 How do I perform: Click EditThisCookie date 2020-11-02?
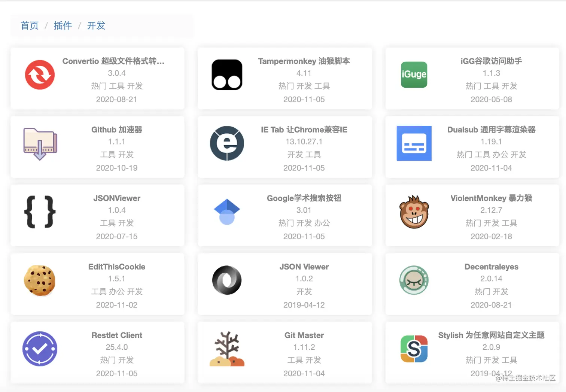click(x=117, y=305)
